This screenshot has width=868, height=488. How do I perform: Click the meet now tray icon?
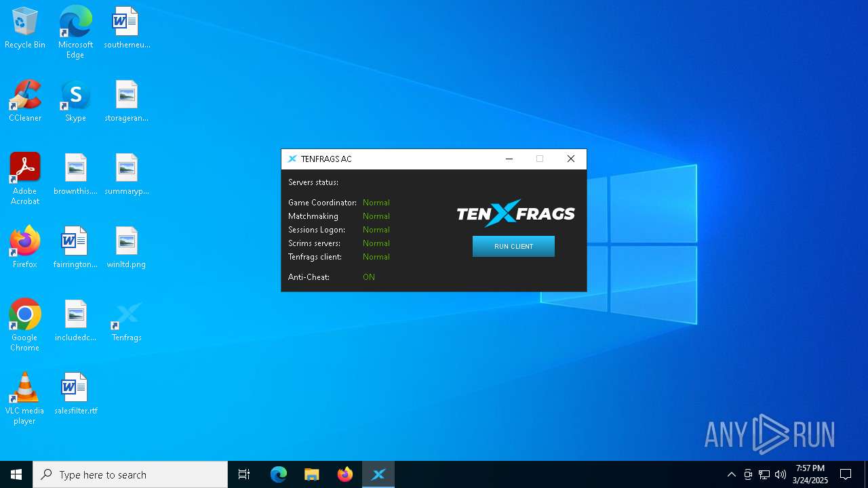(748, 474)
